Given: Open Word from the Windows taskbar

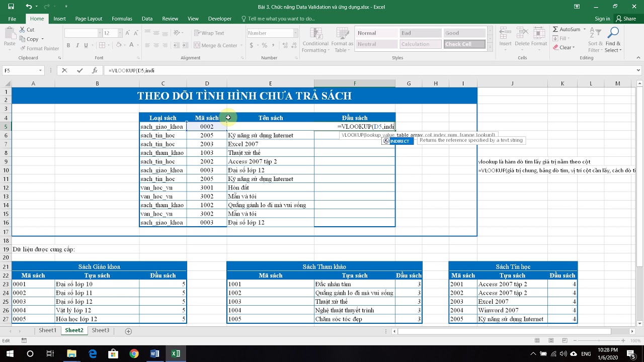Looking at the screenshot, I should click(x=154, y=354).
